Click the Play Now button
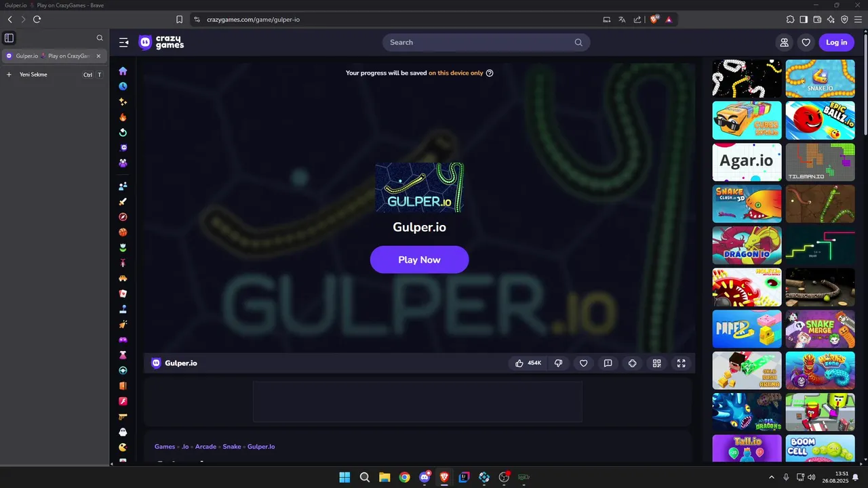868x488 pixels. click(419, 260)
